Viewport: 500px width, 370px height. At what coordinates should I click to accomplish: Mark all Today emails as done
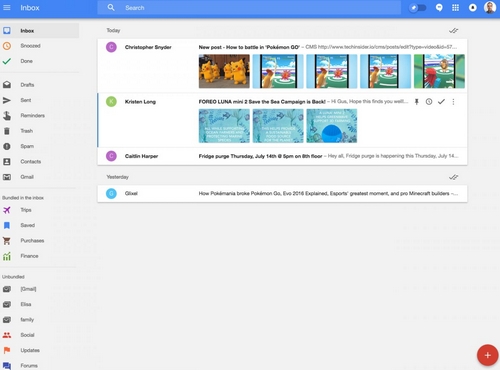tap(453, 31)
